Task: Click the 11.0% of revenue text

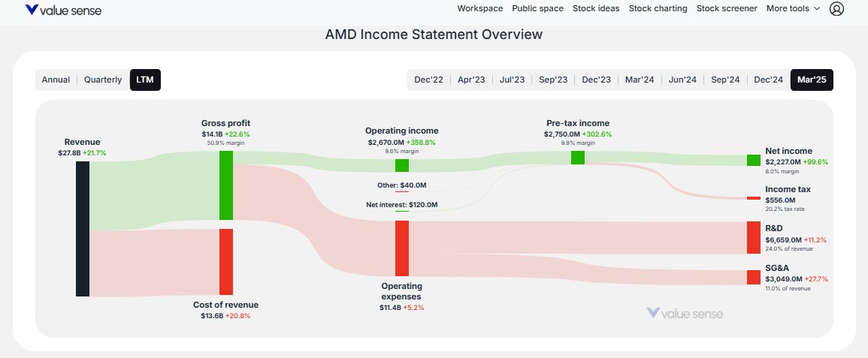Action: point(788,288)
